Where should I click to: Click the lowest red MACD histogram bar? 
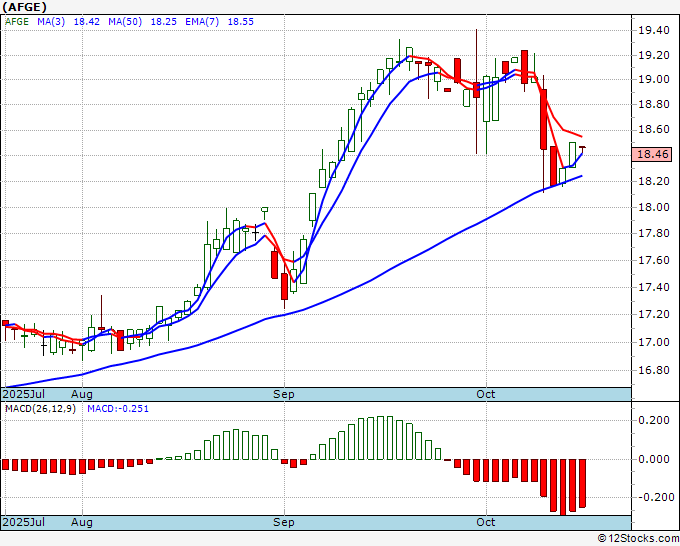pyautogui.click(x=563, y=487)
